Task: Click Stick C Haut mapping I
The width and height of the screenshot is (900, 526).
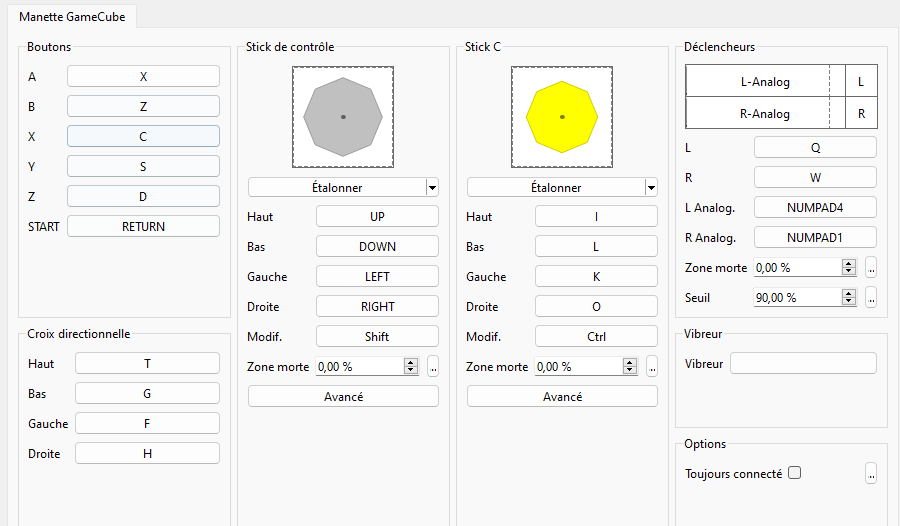Action: (x=596, y=216)
